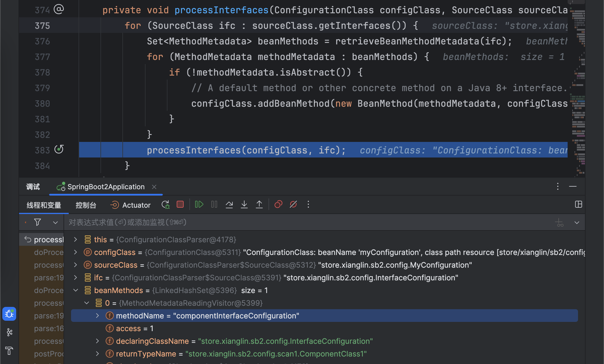Open the Debug tool window sidebar icon

pyautogui.click(x=9, y=314)
